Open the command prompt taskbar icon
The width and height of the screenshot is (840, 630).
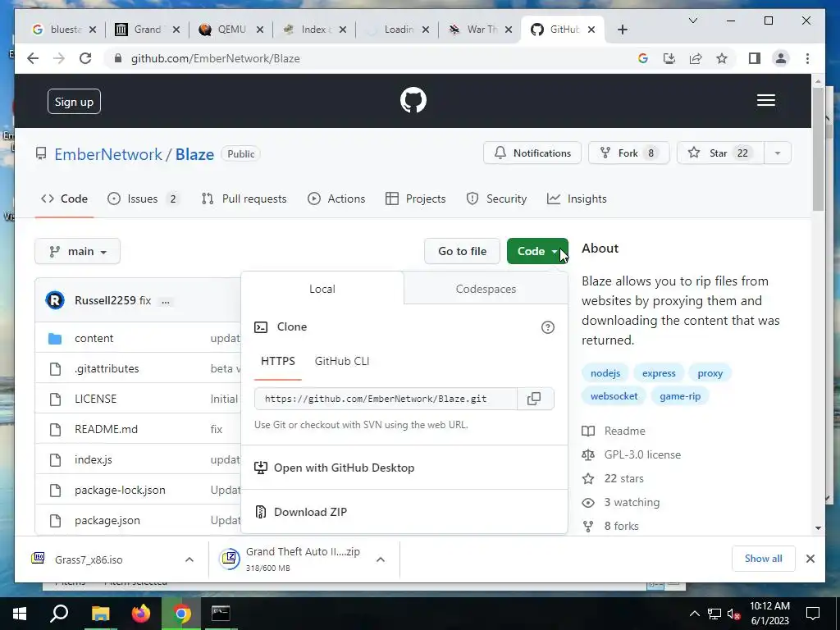[x=221, y=614]
